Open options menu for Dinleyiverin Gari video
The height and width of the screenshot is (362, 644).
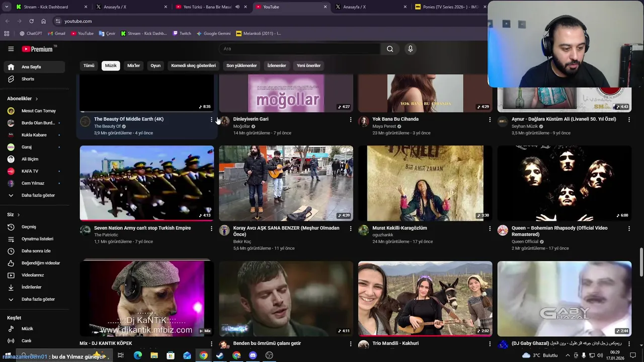coord(351,120)
